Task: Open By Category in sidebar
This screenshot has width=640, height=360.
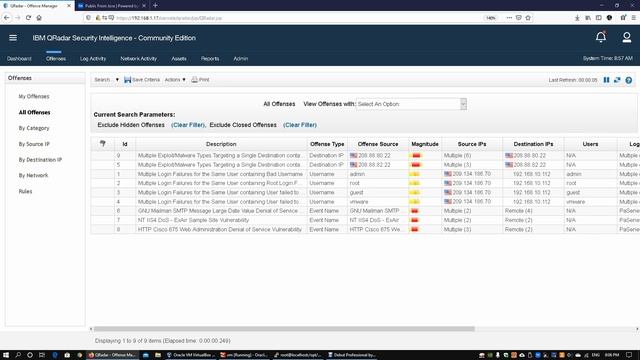Action: [x=33, y=128]
